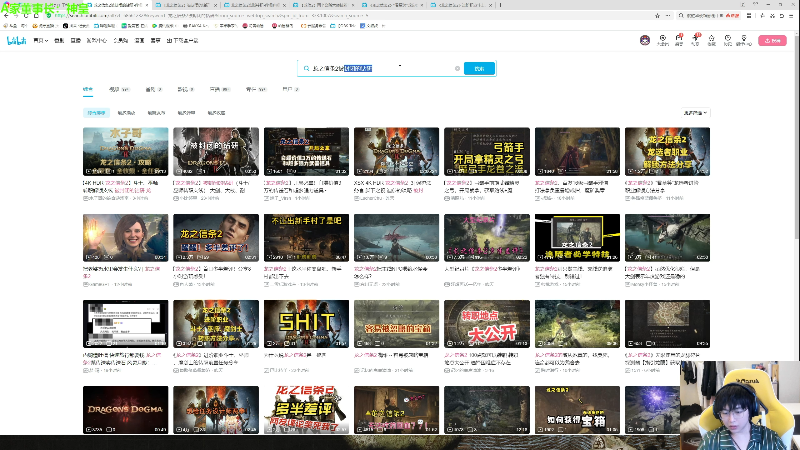800x450 pixels.
Task: Click the page vertical scrollbar
Action: (797, 138)
